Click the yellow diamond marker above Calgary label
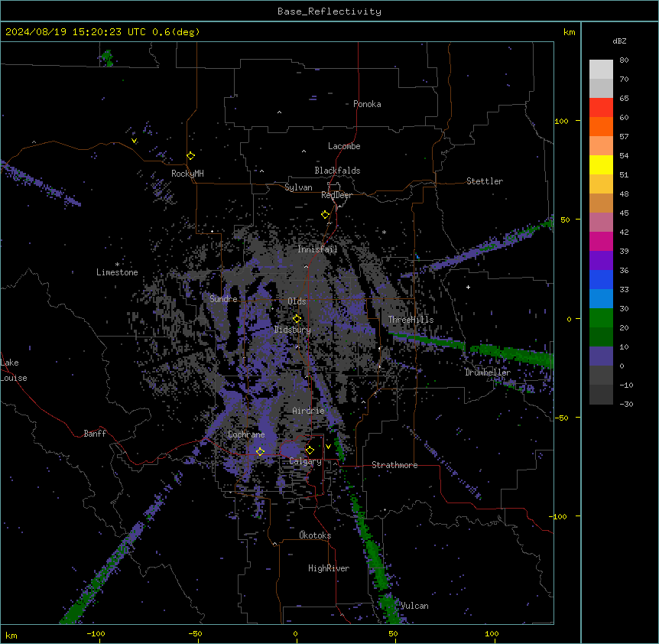This screenshot has height=644, width=659. click(310, 450)
